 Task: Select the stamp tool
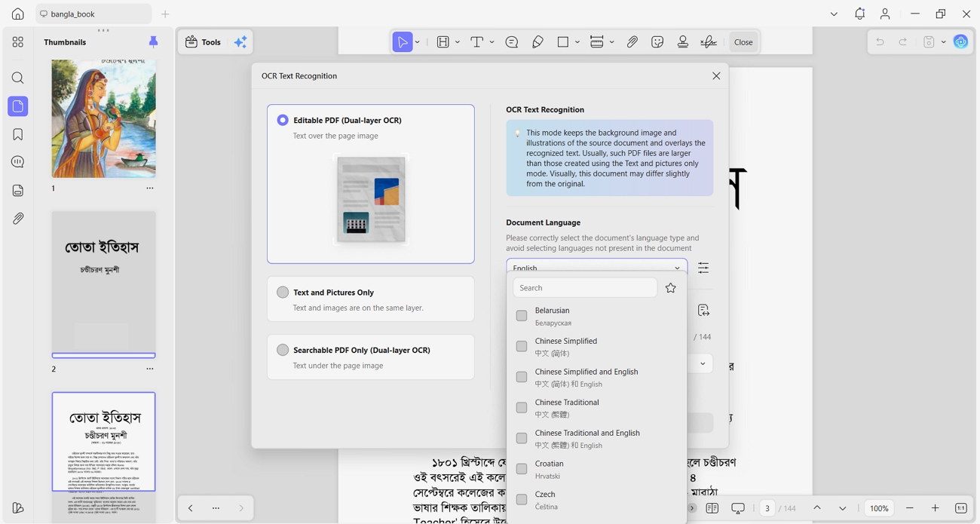tap(683, 42)
